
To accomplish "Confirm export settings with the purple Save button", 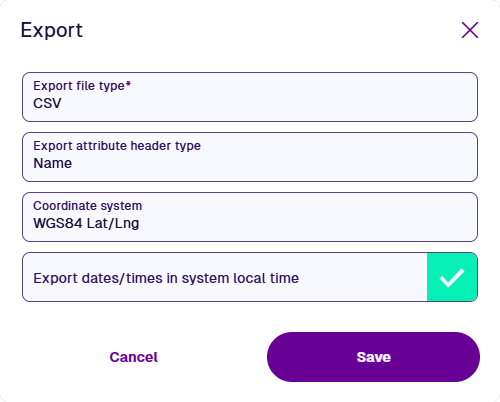I will click(373, 357).
